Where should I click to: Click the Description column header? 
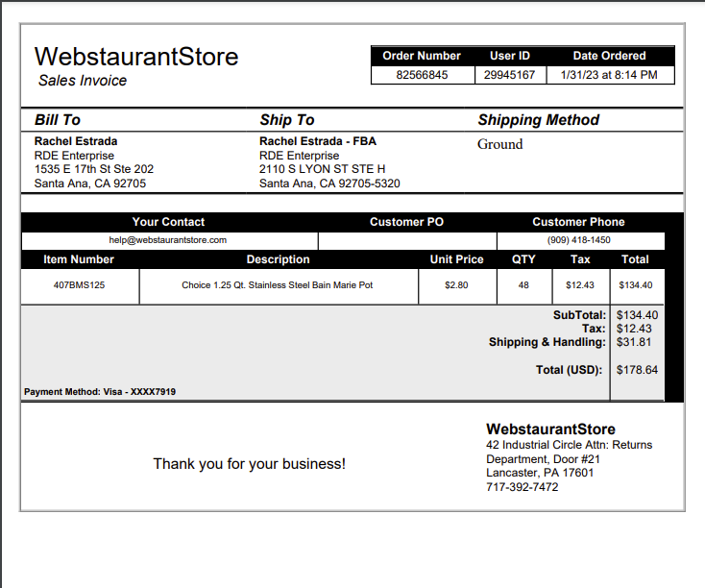(x=278, y=259)
